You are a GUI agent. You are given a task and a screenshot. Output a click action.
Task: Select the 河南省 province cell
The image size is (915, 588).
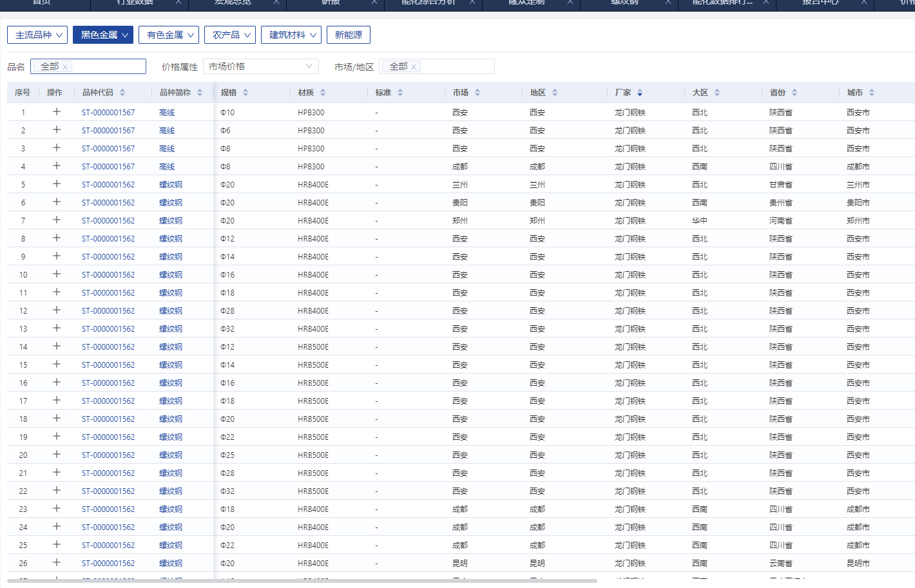781,220
